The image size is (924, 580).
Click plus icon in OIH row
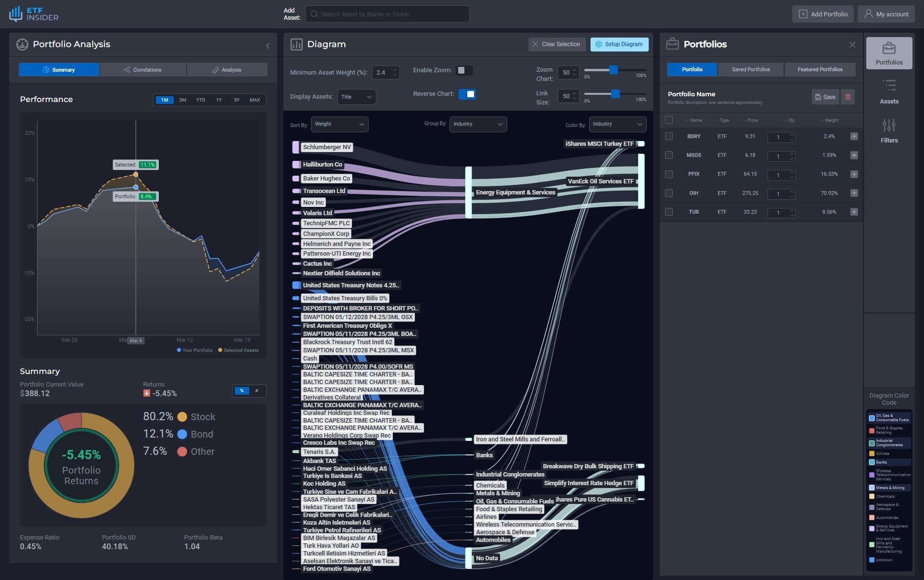coord(854,193)
